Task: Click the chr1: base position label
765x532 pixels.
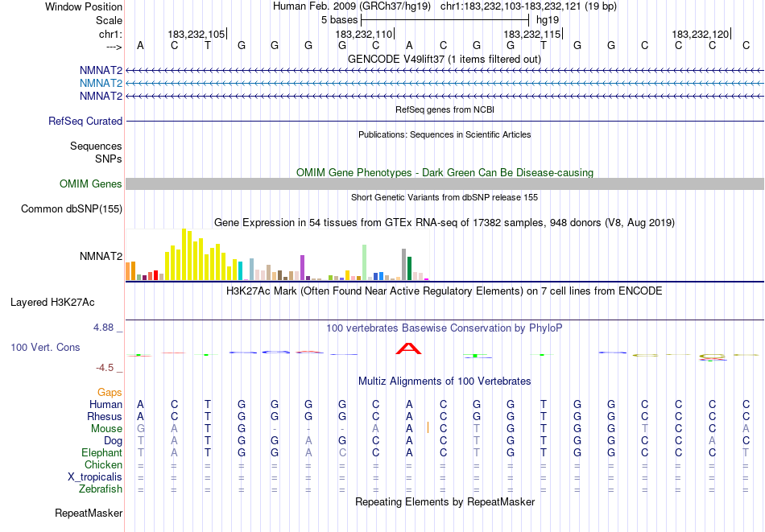Action: 110,34
